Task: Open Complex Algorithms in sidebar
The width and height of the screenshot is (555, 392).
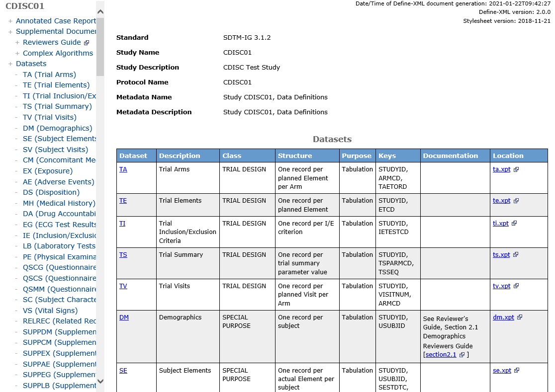Action: (58, 53)
